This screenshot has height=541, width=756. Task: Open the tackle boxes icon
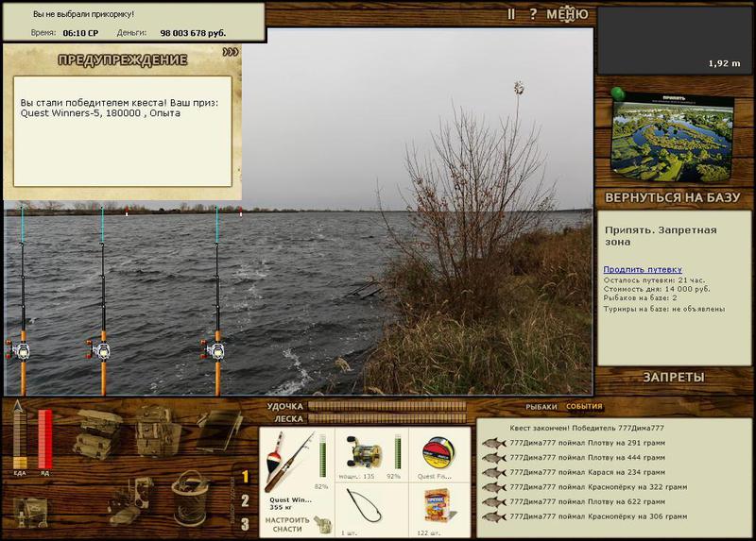pyautogui.click(x=96, y=433)
